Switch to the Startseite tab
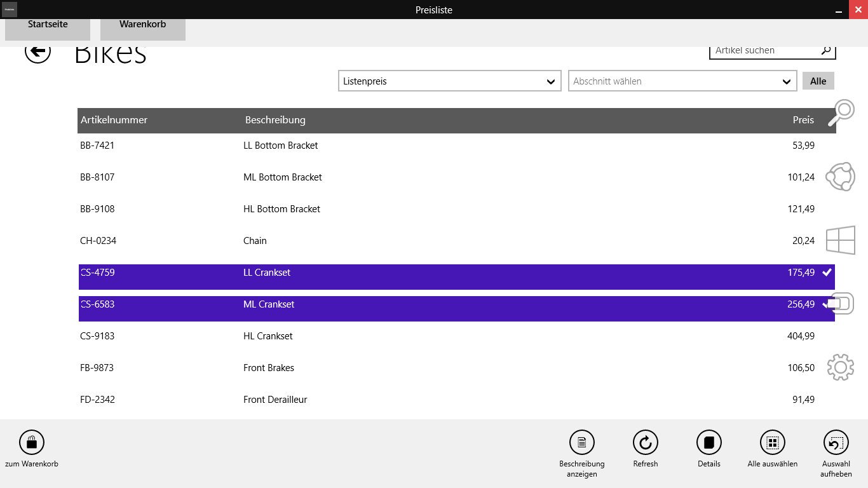868x488 pixels. (48, 24)
